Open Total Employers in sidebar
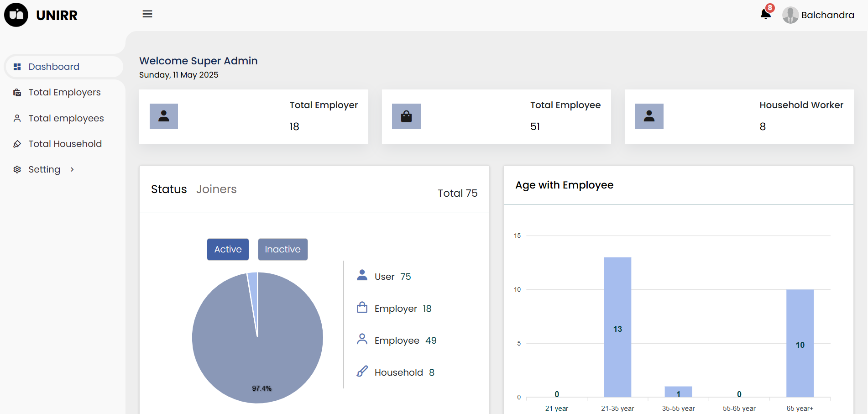The image size is (868, 414). coord(64,92)
